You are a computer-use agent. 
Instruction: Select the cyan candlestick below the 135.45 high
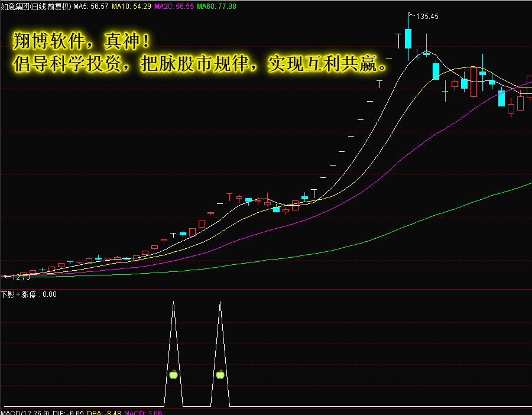(408, 38)
